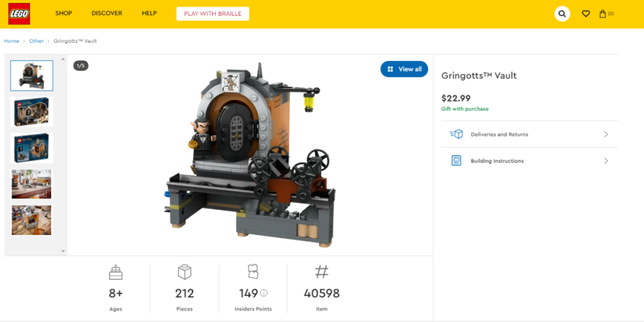Go to the Other breadcrumb
This screenshot has width=644, height=322.
pos(36,41)
